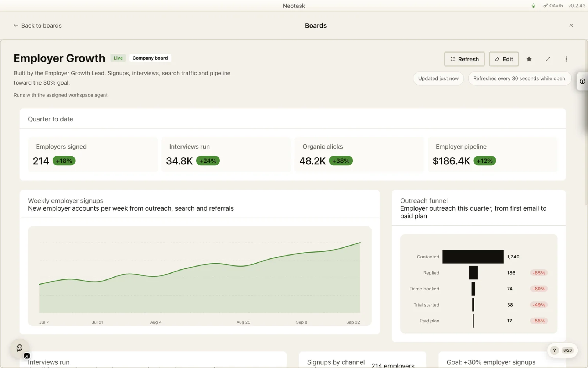Go back to boards
The image size is (588, 368).
click(37, 25)
